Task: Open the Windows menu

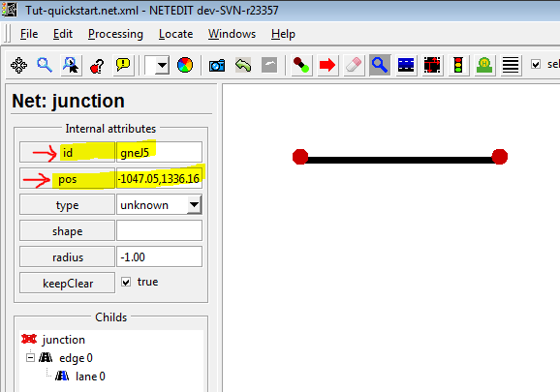Action: [x=232, y=34]
